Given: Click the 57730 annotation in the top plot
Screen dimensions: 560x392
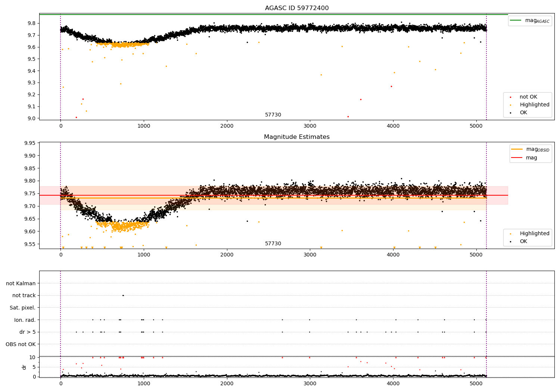Looking at the screenshot, I should [273, 115].
